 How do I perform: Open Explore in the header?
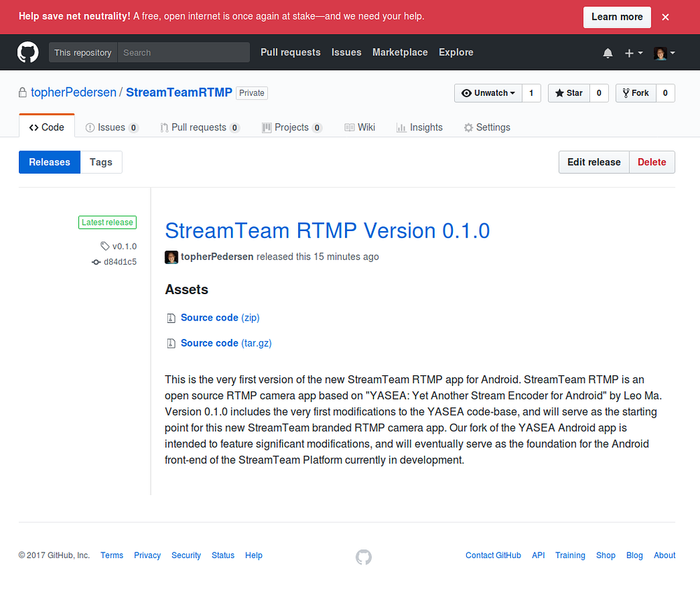coord(456,53)
